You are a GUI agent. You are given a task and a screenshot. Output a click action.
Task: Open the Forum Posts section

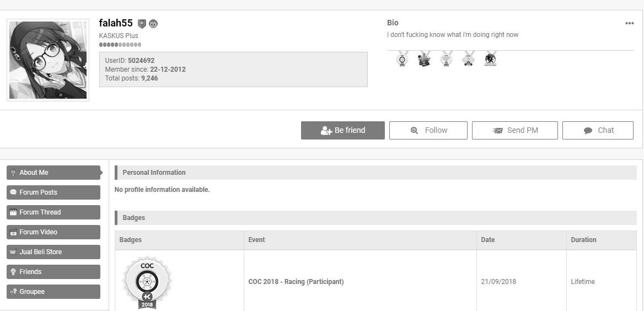tap(53, 192)
